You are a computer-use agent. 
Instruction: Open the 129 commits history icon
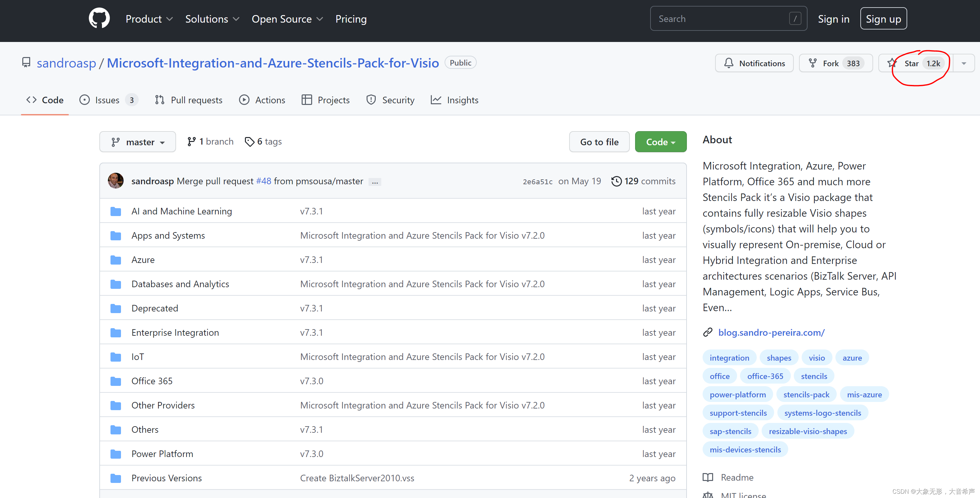pyautogui.click(x=616, y=181)
